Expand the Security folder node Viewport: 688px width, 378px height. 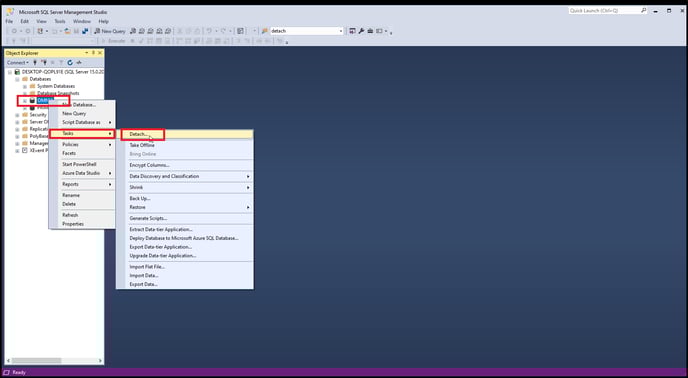click(18, 115)
